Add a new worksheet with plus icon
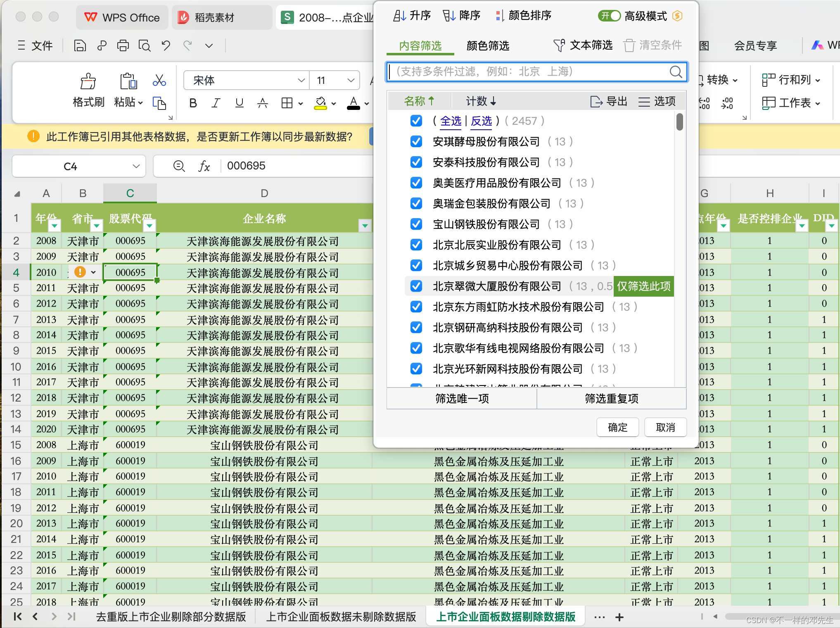Screen dimensions: 840x628 pos(619,617)
